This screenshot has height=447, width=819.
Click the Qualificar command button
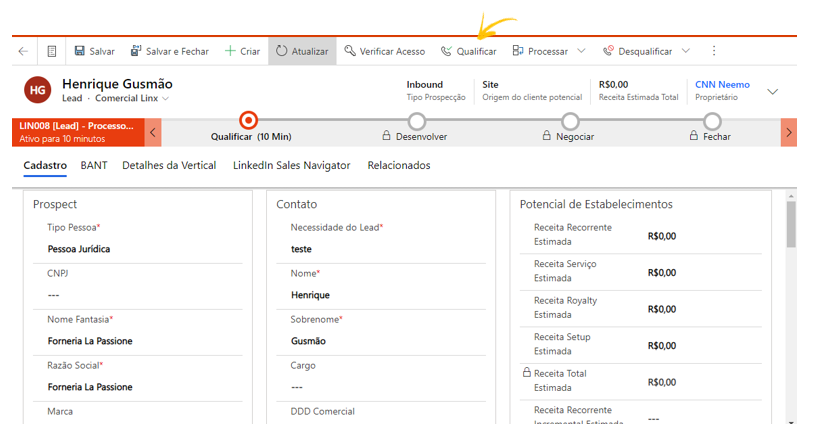click(x=468, y=51)
